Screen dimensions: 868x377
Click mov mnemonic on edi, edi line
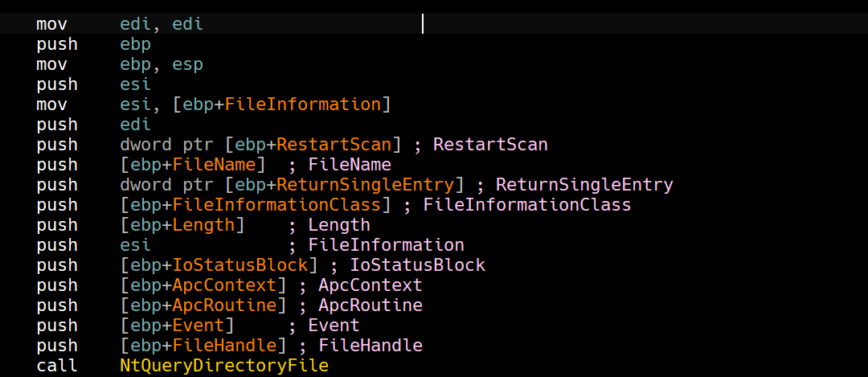tap(51, 24)
